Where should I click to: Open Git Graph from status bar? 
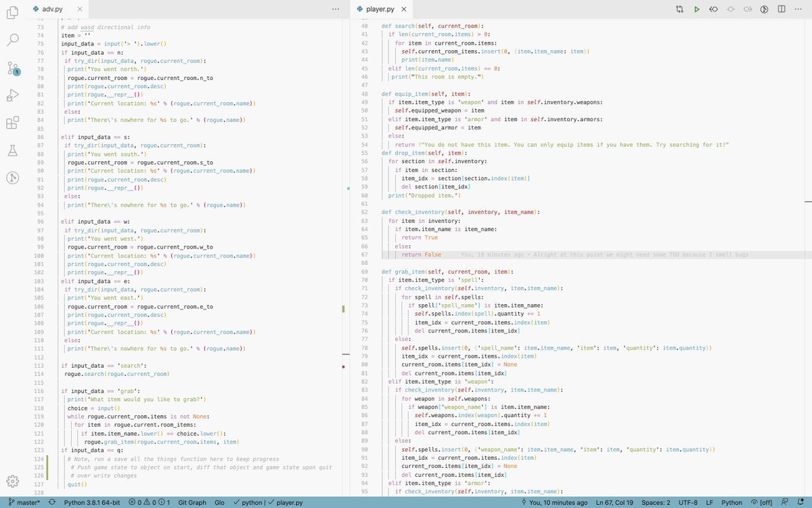(x=192, y=503)
